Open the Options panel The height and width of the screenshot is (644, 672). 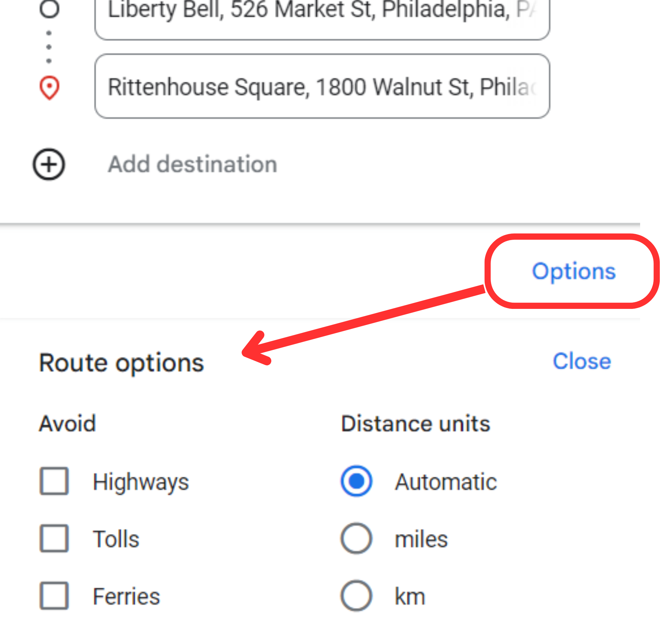(x=574, y=271)
